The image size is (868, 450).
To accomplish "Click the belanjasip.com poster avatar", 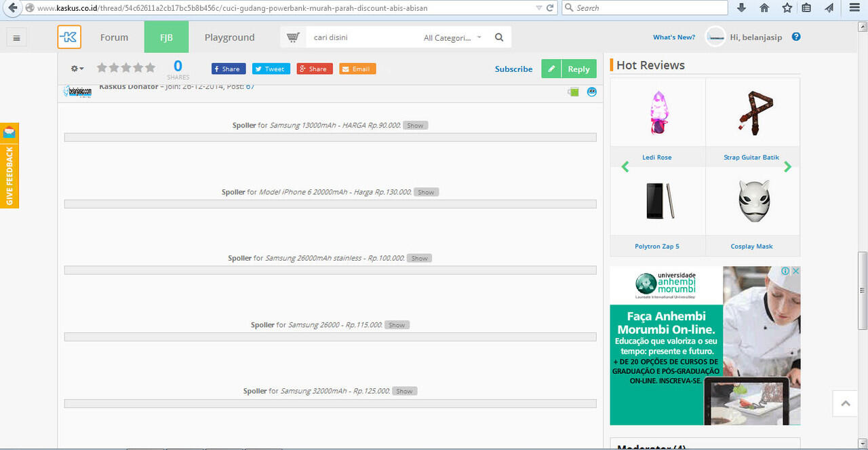I will tap(77, 91).
